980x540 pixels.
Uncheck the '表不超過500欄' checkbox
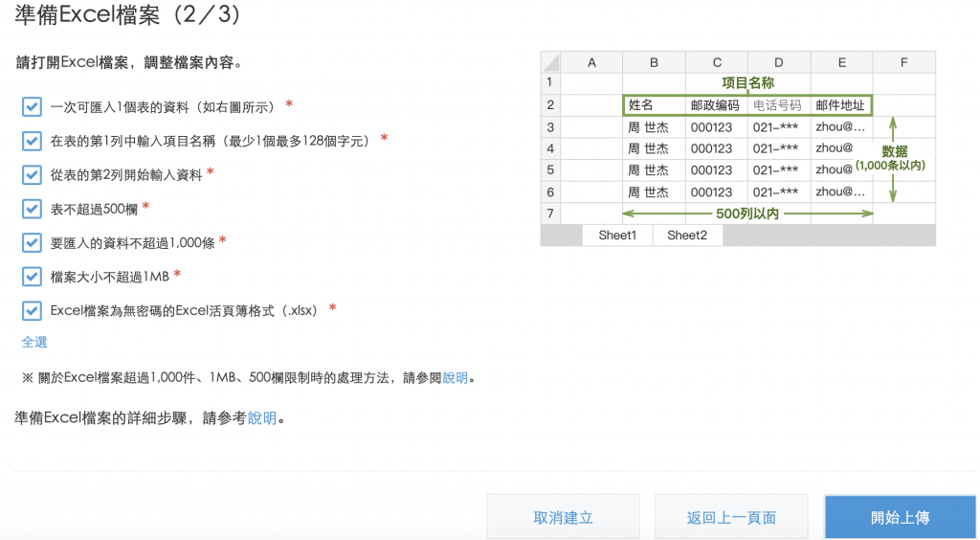[x=32, y=208]
